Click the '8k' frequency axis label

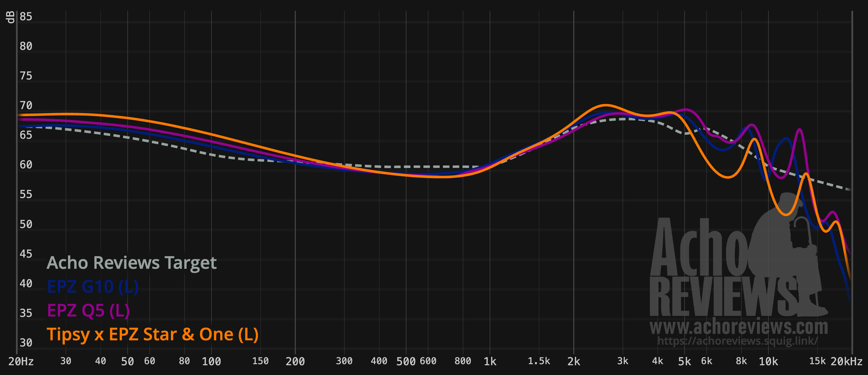coord(741,361)
